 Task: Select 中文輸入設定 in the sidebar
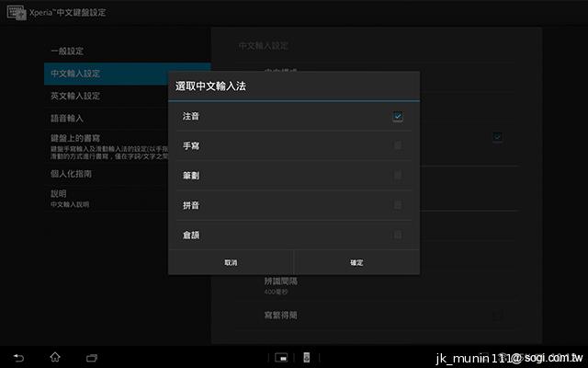click(128, 74)
